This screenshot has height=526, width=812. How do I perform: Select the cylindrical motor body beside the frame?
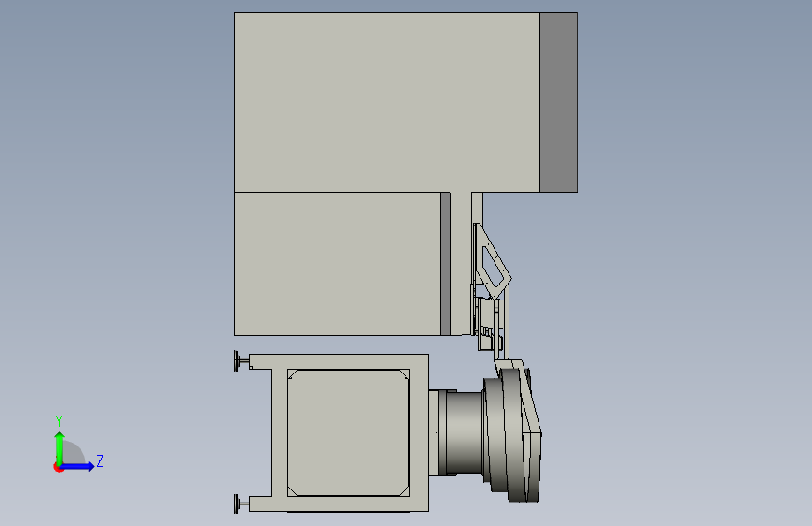(x=464, y=432)
